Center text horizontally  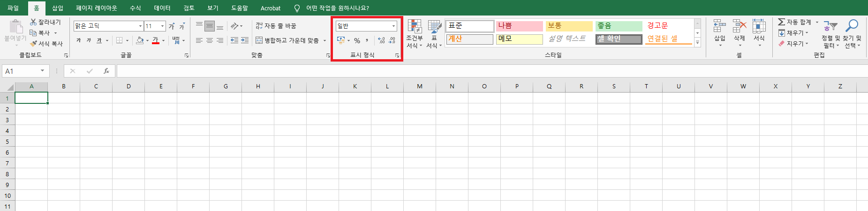[x=210, y=40]
